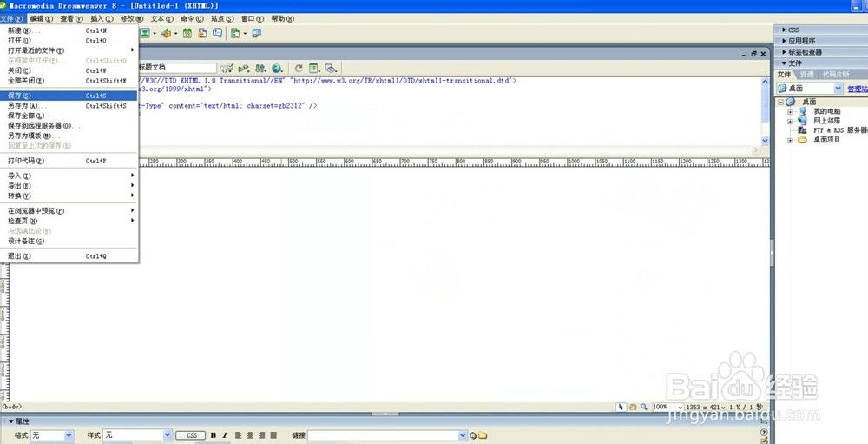Viewport: 868px width, 444px height.
Task: Expand Network Neighborhood (网上邻居) tree node
Action: click(x=790, y=121)
